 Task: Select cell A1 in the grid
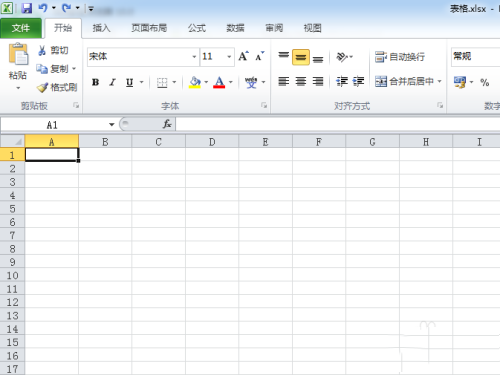(x=52, y=155)
